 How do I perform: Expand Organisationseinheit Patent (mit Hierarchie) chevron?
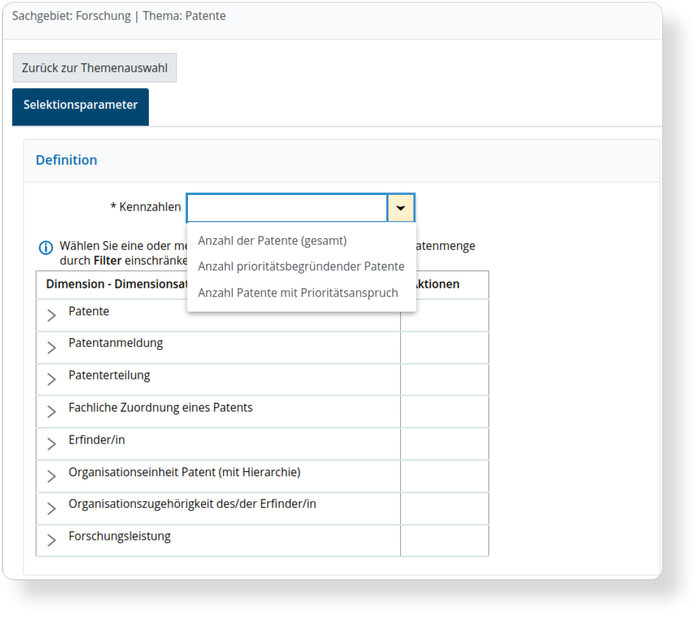[52, 476]
